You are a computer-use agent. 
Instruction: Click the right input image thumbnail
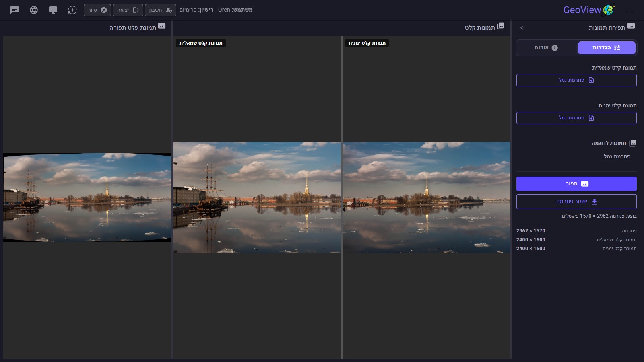[426, 197]
